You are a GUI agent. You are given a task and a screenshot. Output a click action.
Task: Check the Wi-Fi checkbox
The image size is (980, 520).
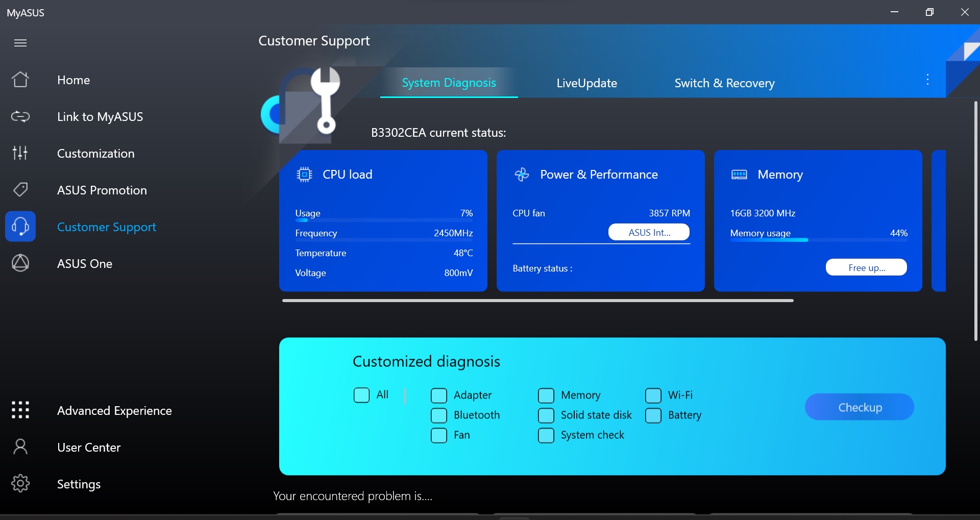click(653, 395)
